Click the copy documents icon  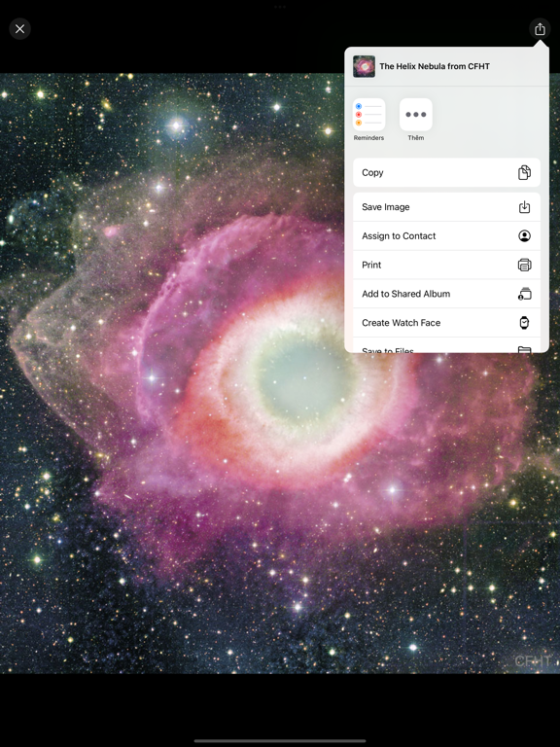[524, 172]
